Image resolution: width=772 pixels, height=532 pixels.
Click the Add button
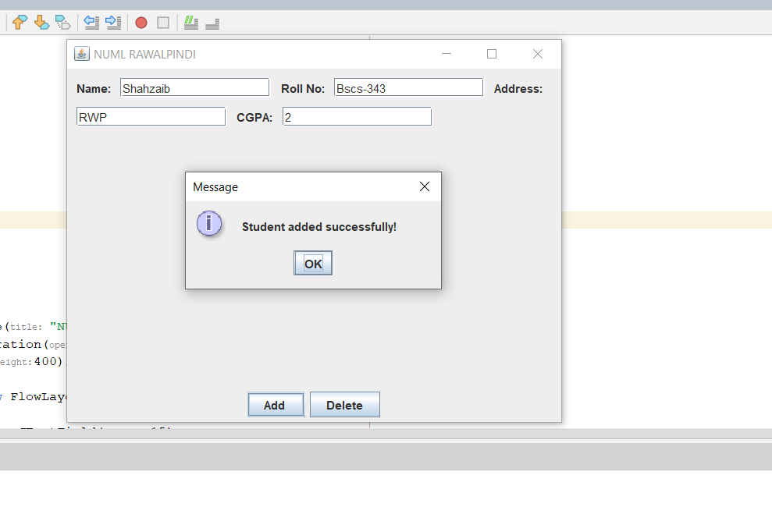point(276,405)
